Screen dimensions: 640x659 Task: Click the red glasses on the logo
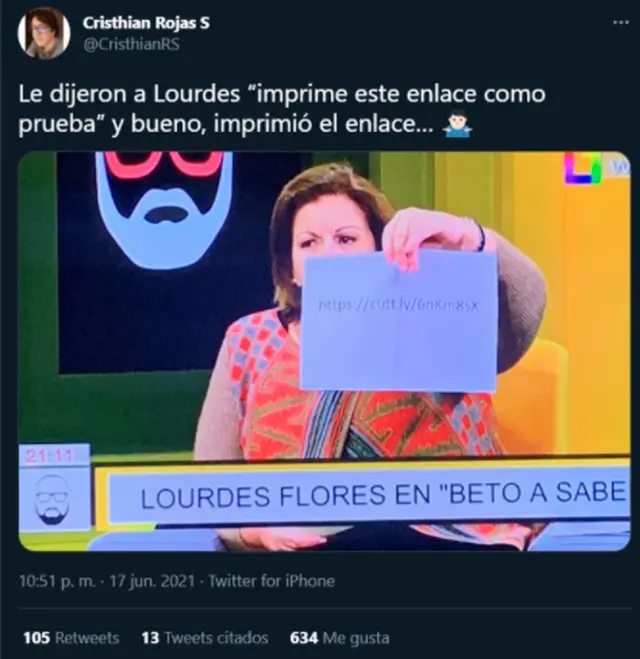coord(164,163)
